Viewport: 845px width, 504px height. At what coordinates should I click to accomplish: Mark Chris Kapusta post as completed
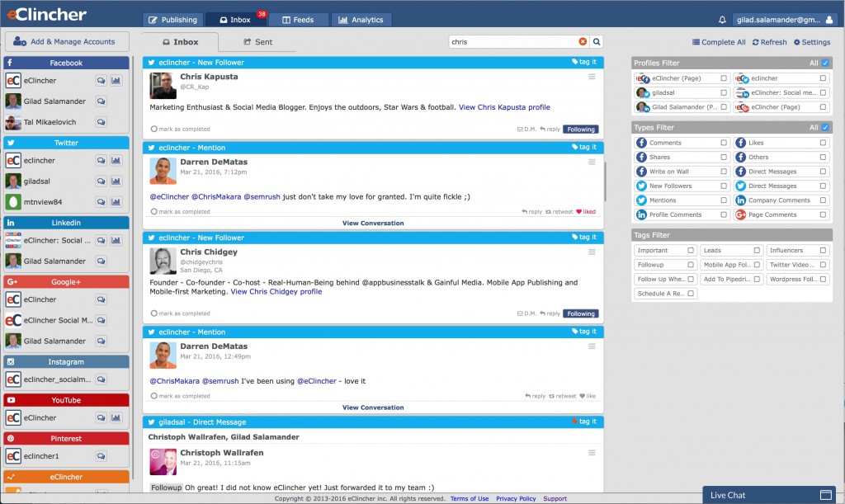[x=181, y=130]
